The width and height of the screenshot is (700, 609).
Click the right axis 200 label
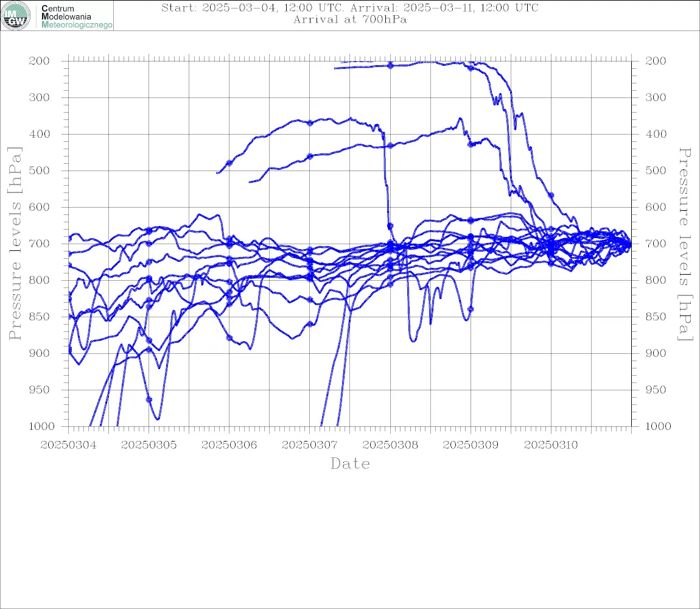coord(656,61)
